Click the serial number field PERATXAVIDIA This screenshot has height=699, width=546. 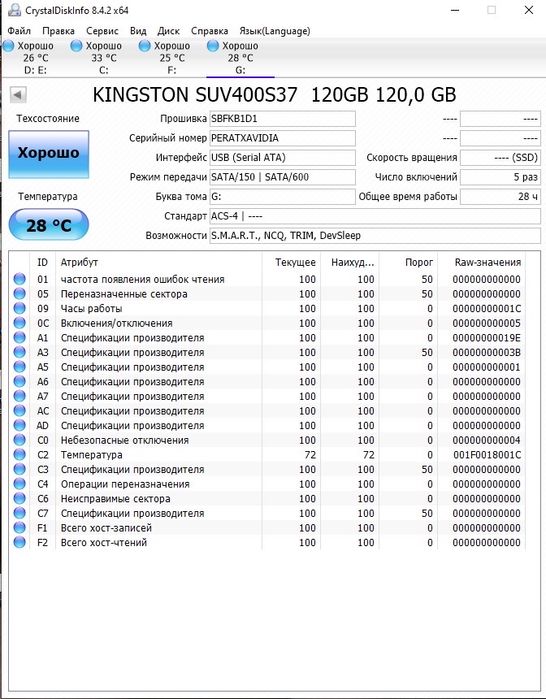pyautogui.click(x=283, y=138)
